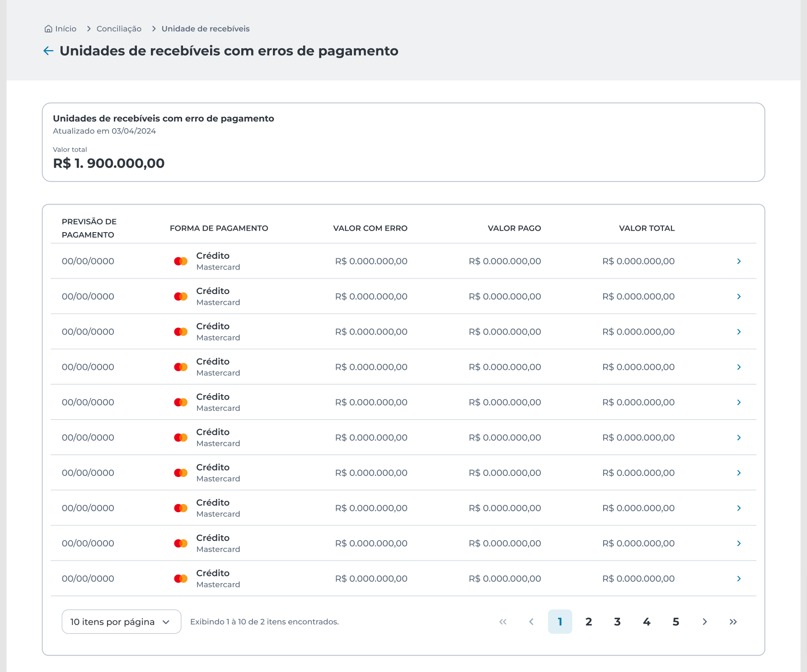Click the Início breadcrumb text
This screenshot has width=807, height=672.
point(66,29)
